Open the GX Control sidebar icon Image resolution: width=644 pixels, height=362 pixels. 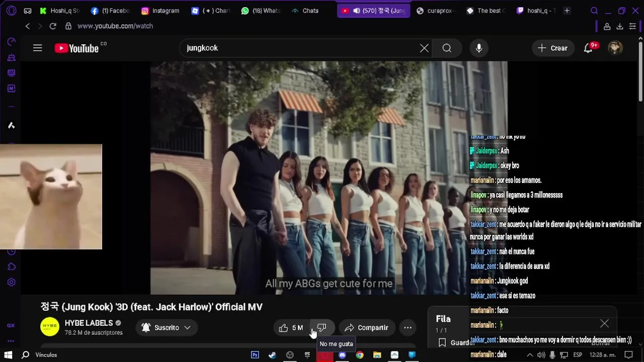tap(11, 42)
